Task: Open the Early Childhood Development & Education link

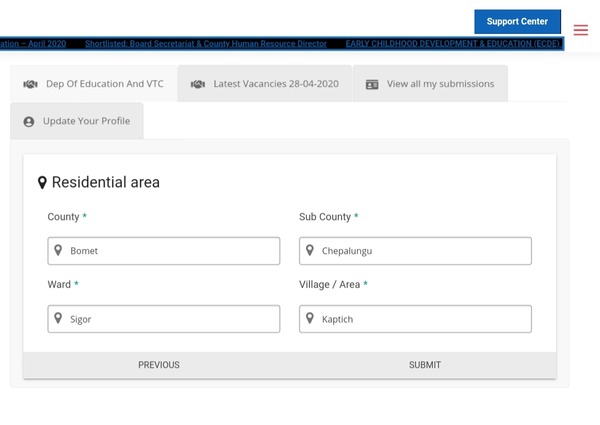Action: [453, 44]
